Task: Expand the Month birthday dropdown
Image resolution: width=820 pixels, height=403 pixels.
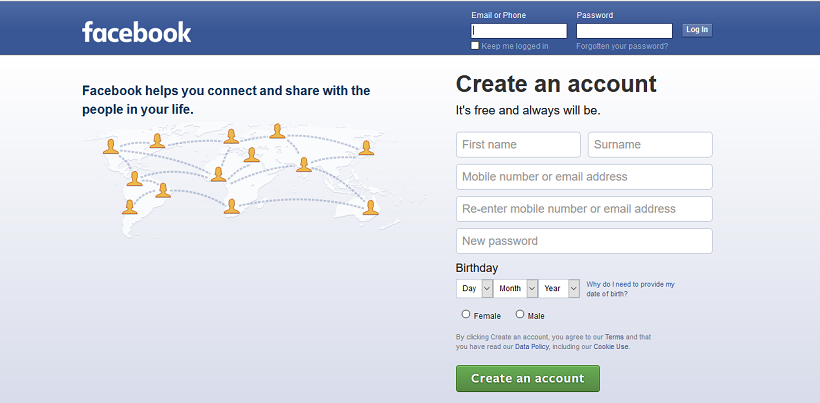Action: click(x=516, y=288)
